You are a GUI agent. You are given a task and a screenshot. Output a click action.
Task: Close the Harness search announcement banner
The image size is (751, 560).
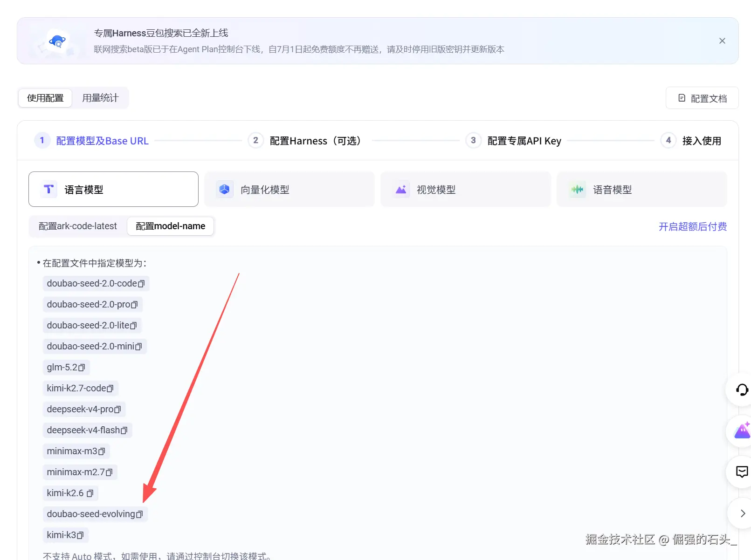(722, 41)
